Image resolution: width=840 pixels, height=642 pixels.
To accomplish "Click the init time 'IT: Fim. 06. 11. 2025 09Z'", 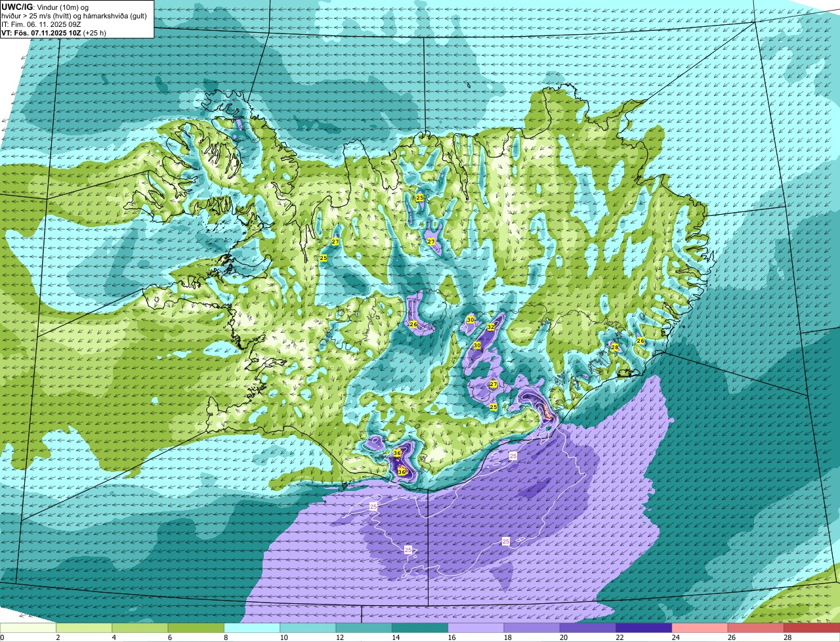I will click(42, 24).
